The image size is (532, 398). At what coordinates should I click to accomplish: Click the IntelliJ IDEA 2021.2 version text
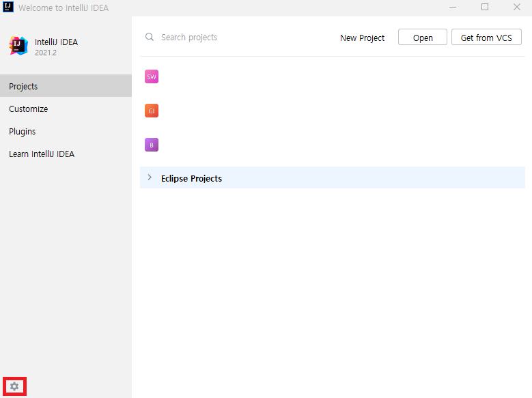[46, 53]
